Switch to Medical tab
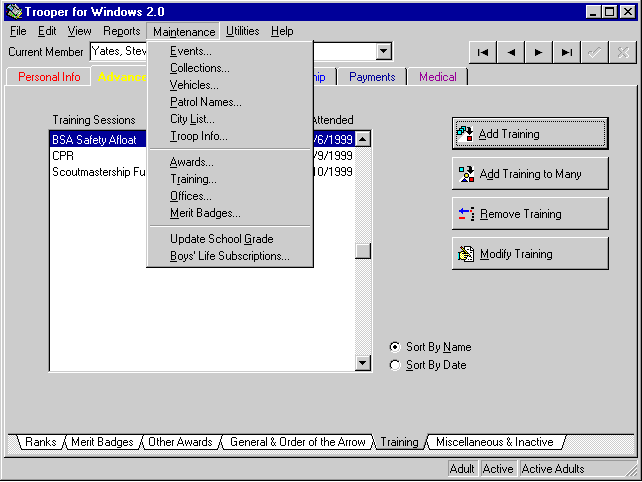Image resolution: width=642 pixels, height=482 pixels. coord(437,77)
